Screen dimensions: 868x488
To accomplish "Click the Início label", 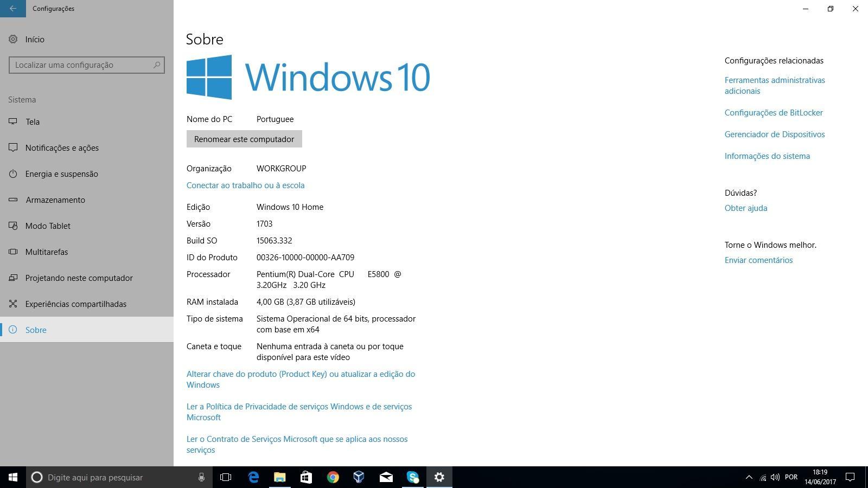I will point(35,39).
